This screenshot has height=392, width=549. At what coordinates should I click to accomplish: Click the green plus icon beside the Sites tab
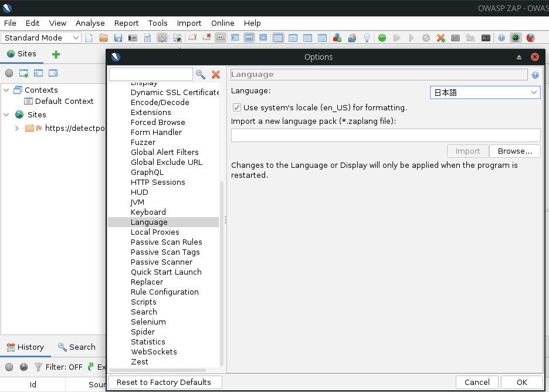56,55
